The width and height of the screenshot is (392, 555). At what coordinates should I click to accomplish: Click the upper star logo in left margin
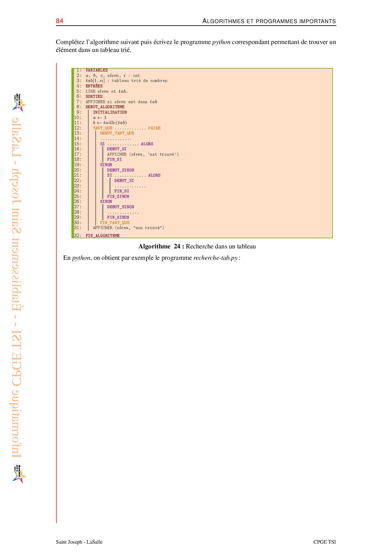click(19, 103)
